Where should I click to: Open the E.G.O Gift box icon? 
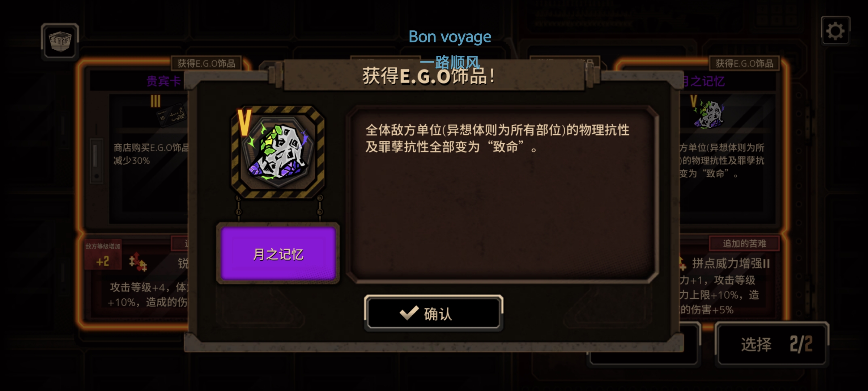click(60, 42)
